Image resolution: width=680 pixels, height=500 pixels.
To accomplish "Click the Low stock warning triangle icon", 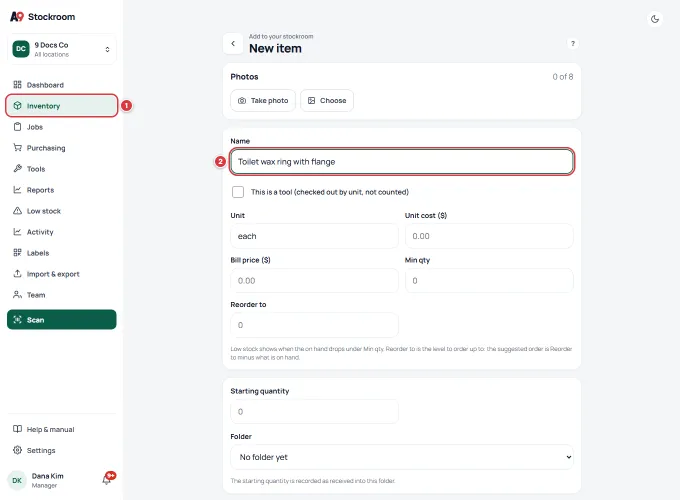I will coord(17,210).
